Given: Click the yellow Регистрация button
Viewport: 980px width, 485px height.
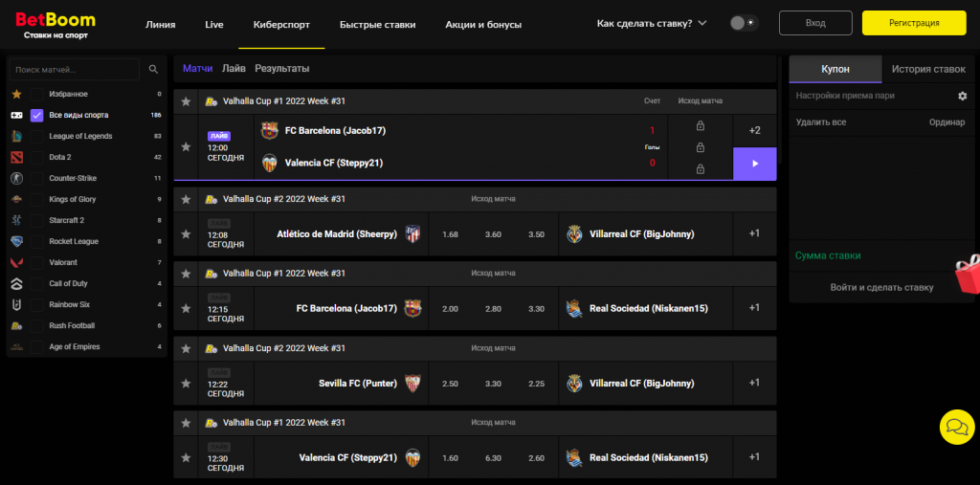Looking at the screenshot, I should click(913, 23).
